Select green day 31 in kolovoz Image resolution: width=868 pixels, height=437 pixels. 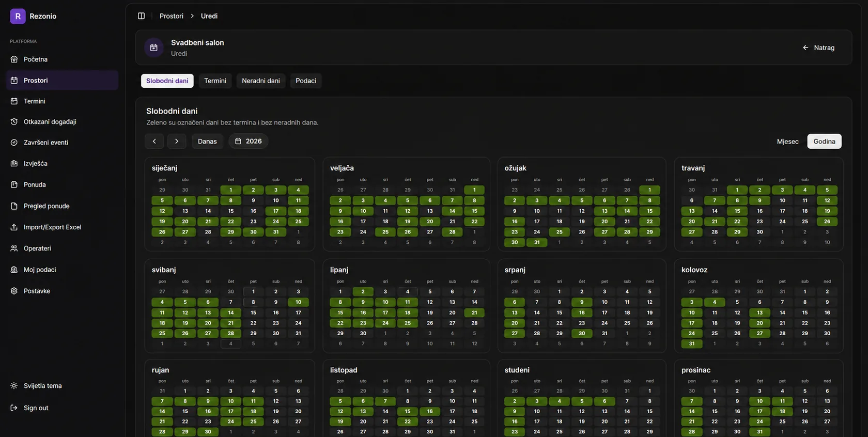[692, 344]
